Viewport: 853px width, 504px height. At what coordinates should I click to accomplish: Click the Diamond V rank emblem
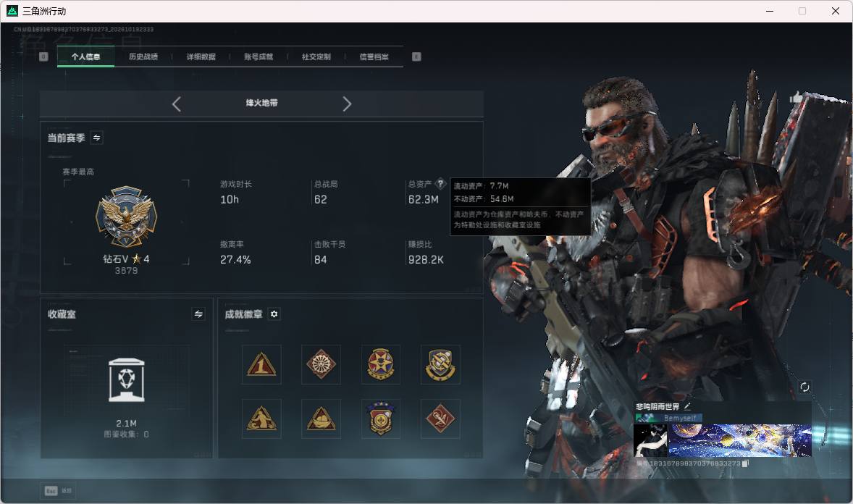[x=126, y=217]
